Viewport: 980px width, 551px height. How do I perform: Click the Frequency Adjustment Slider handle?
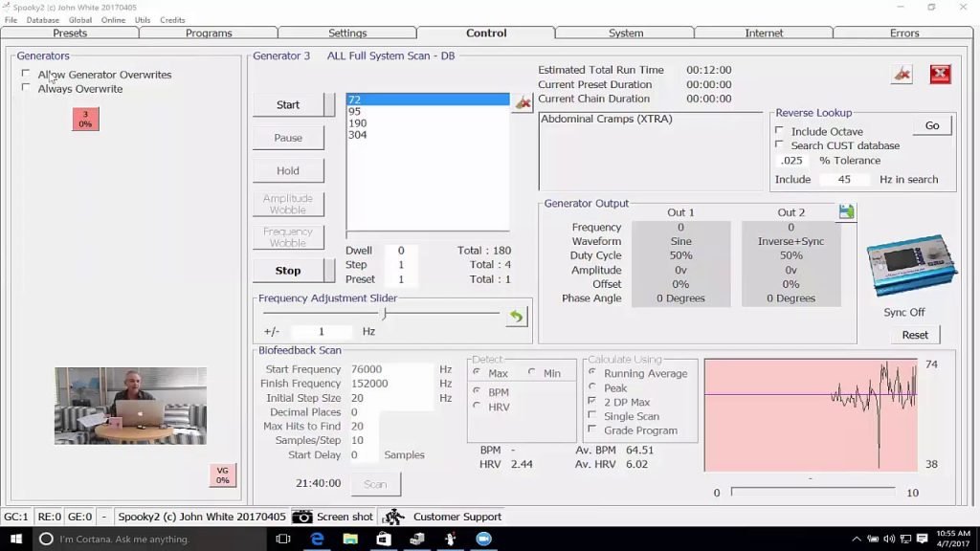coord(384,313)
